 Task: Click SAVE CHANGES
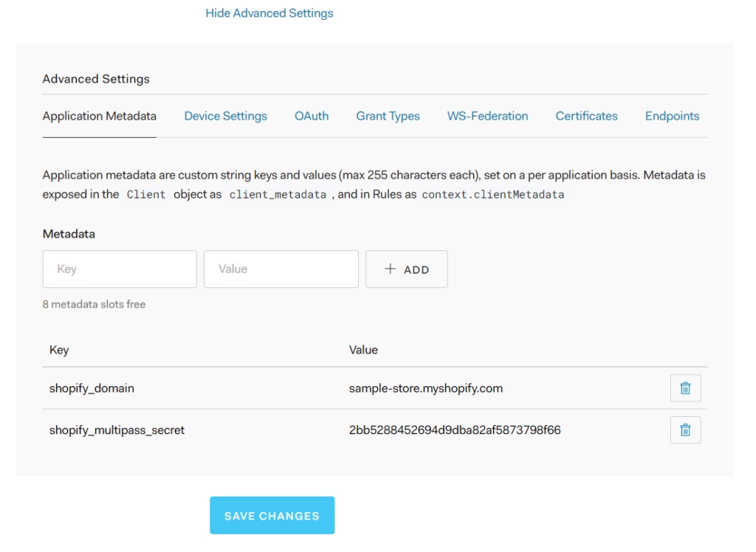point(272,515)
